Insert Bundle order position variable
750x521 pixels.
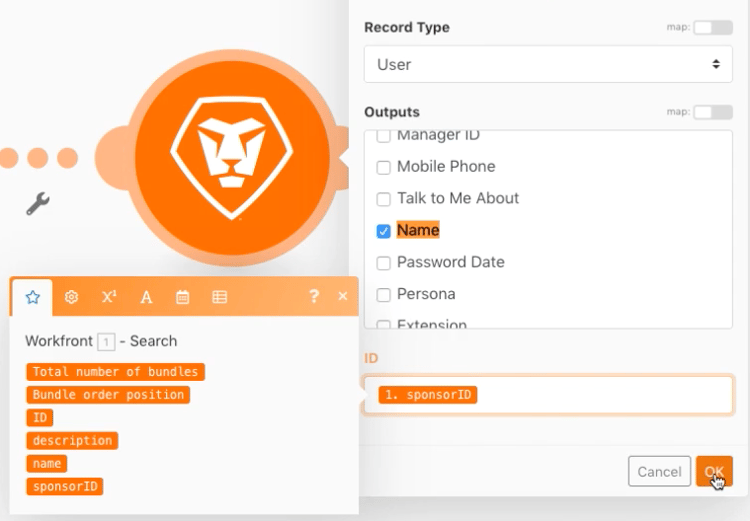(x=108, y=395)
